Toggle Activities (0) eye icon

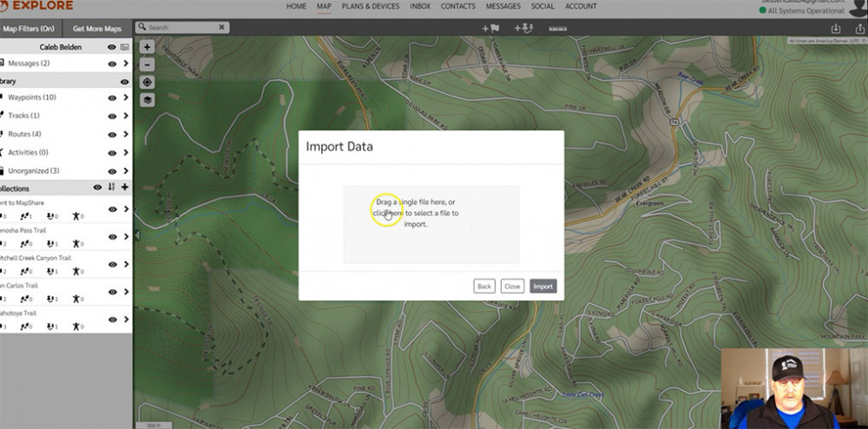[112, 153]
